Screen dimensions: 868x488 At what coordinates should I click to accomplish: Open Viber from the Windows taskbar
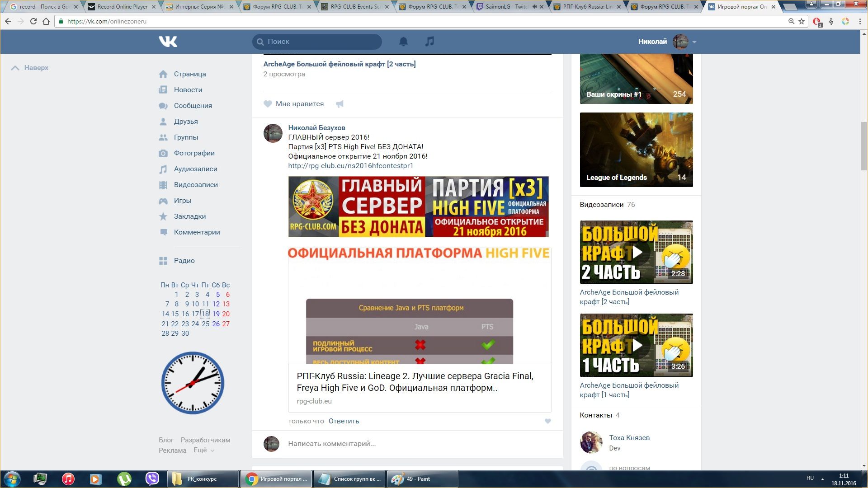point(152,479)
